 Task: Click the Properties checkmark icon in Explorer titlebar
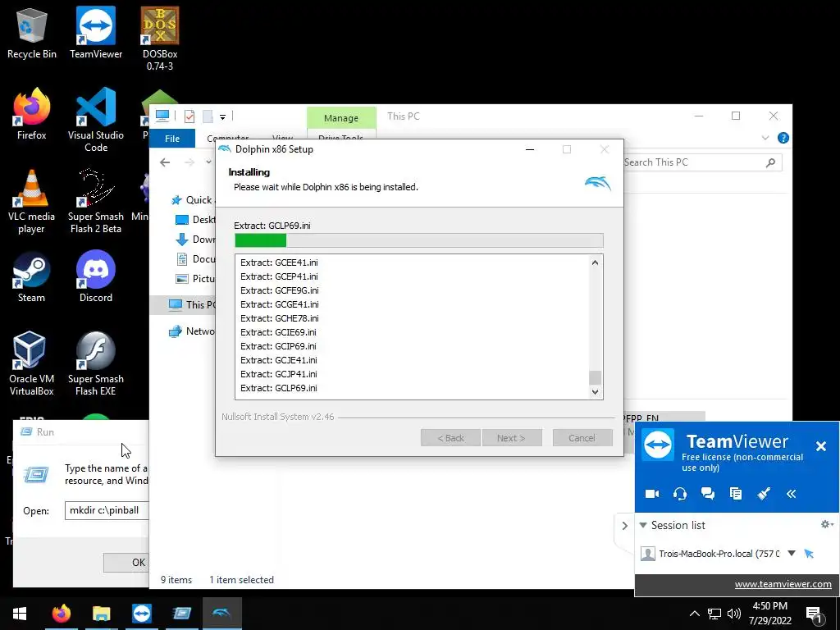[189, 116]
